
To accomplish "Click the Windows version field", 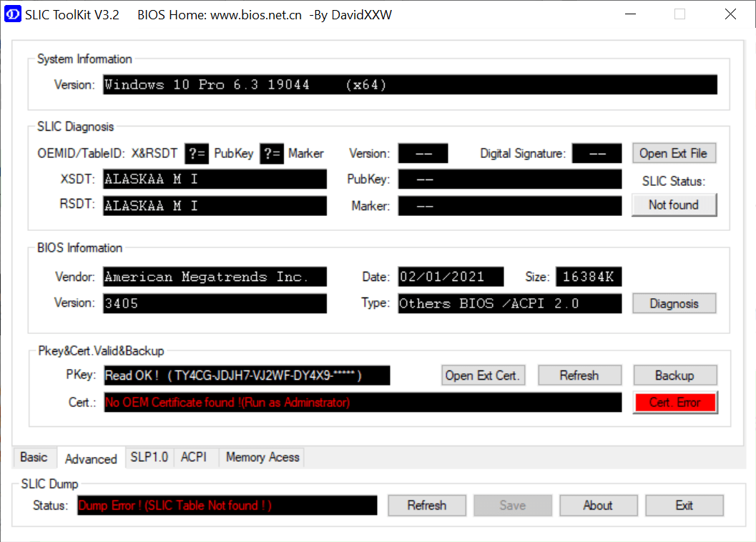I will click(410, 85).
